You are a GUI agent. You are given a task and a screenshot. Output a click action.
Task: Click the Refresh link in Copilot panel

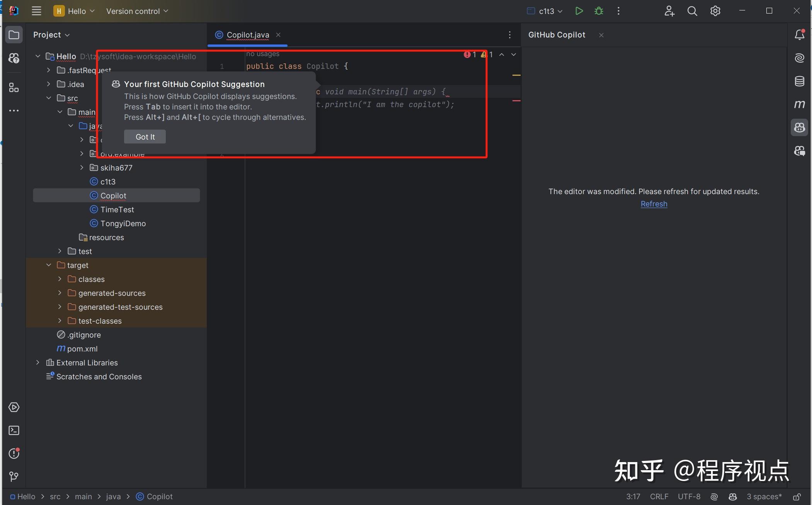click(x=654, y=204)
